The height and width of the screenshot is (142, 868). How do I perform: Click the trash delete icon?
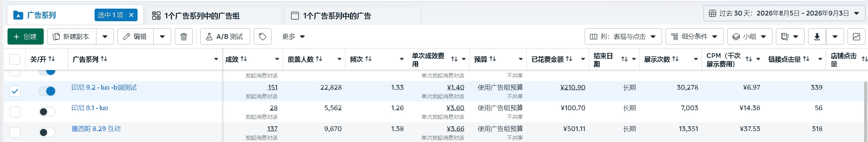click(183, 37)
